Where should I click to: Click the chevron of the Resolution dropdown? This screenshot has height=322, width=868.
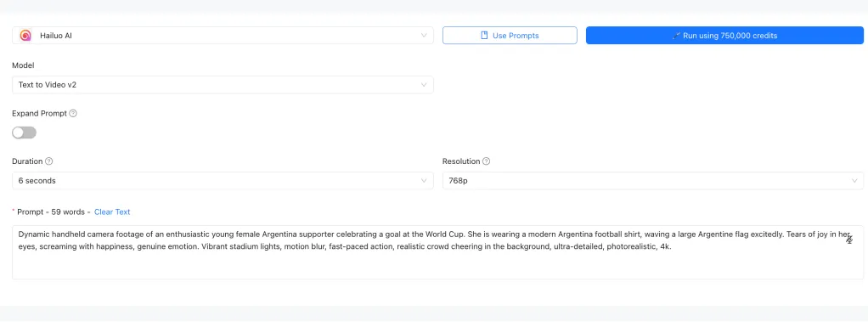pyautogui.click(x=854, y=181)
